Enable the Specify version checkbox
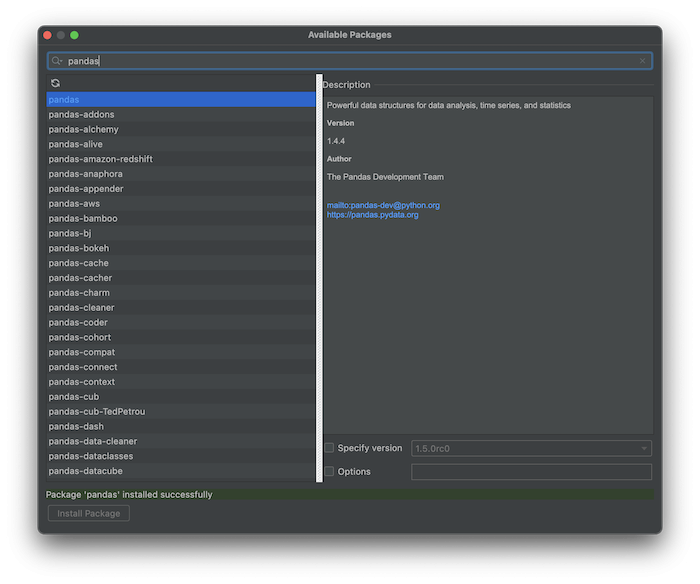700x584 pixels. tap(329, 448)
